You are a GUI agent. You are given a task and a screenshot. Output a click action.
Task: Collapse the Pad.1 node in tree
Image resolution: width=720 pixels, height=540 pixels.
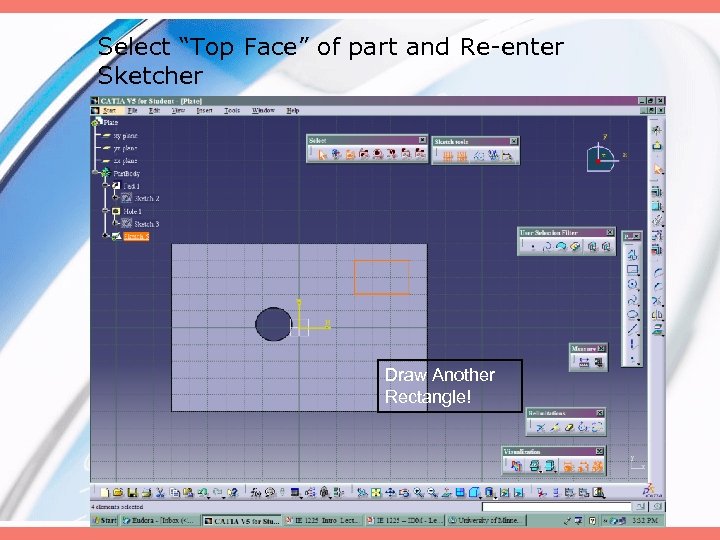[x=106, y=186]
